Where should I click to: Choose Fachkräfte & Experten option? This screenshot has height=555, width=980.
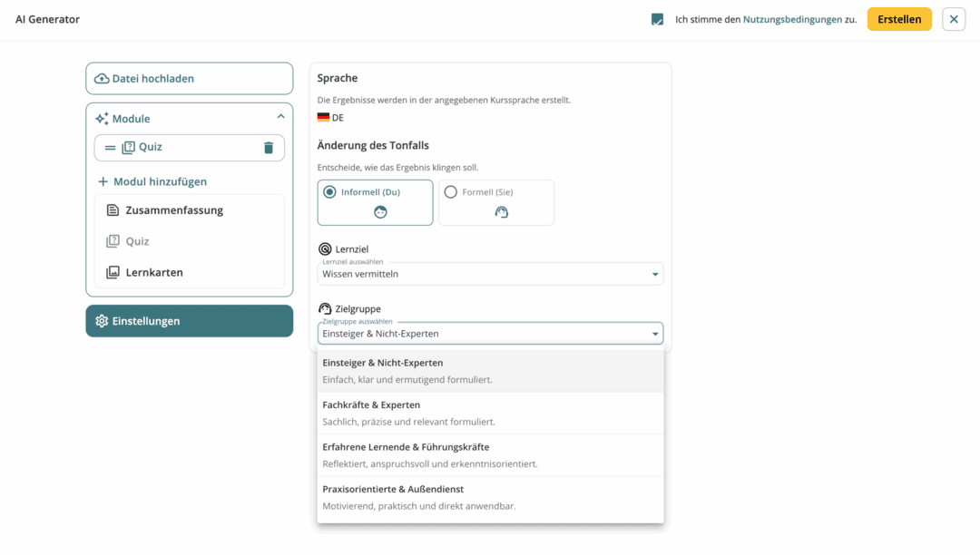point(491,414)
